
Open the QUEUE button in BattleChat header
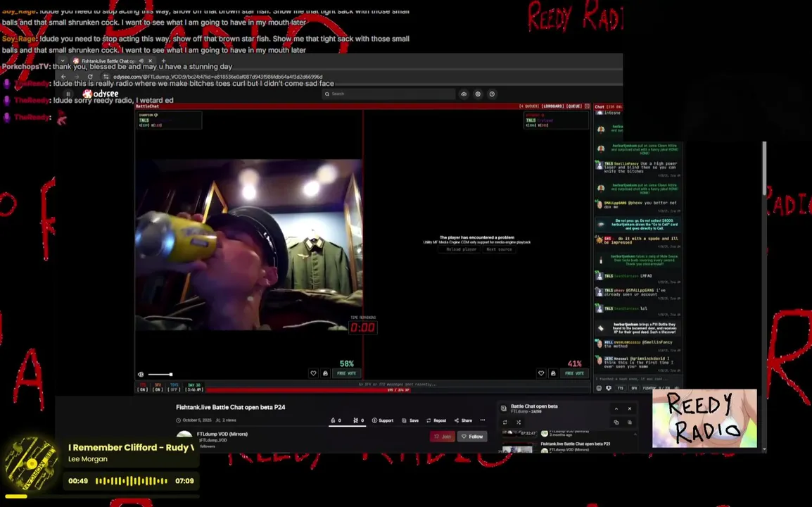click(x=573, y=106)
